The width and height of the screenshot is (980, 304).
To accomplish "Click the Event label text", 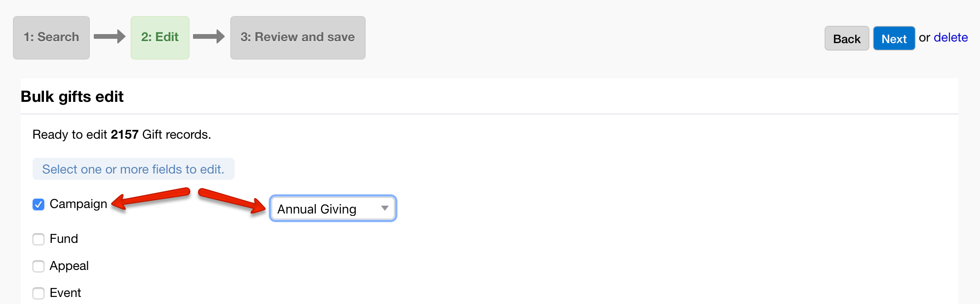I will (65, 293).
